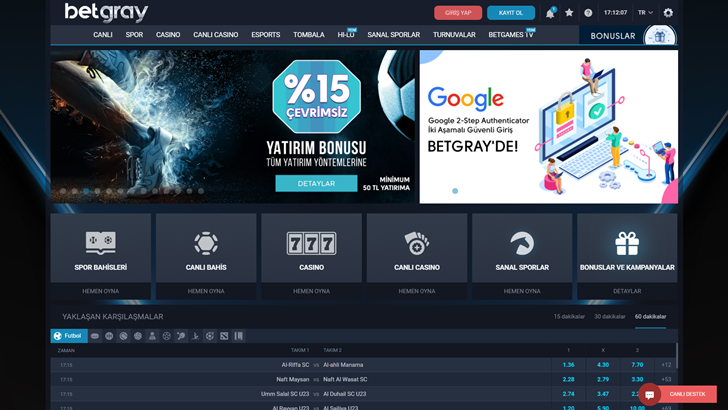Click the matches table vertical scrollbar

[677, 357]
